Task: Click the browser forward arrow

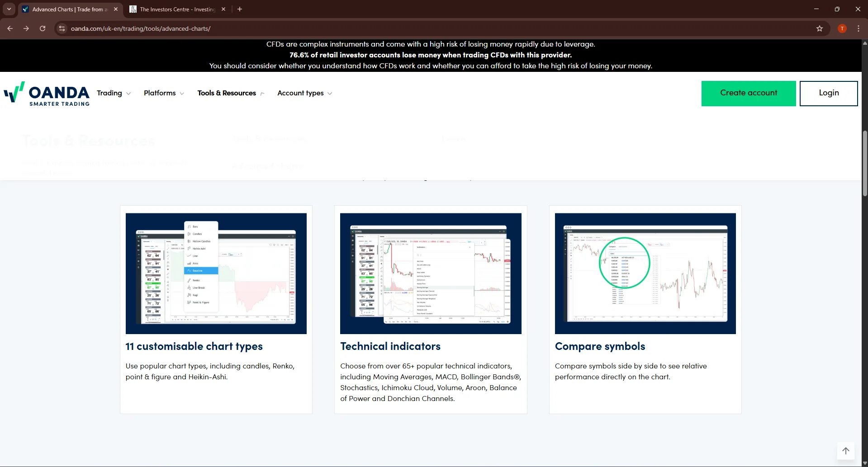Action: click(x=26, y=28)
